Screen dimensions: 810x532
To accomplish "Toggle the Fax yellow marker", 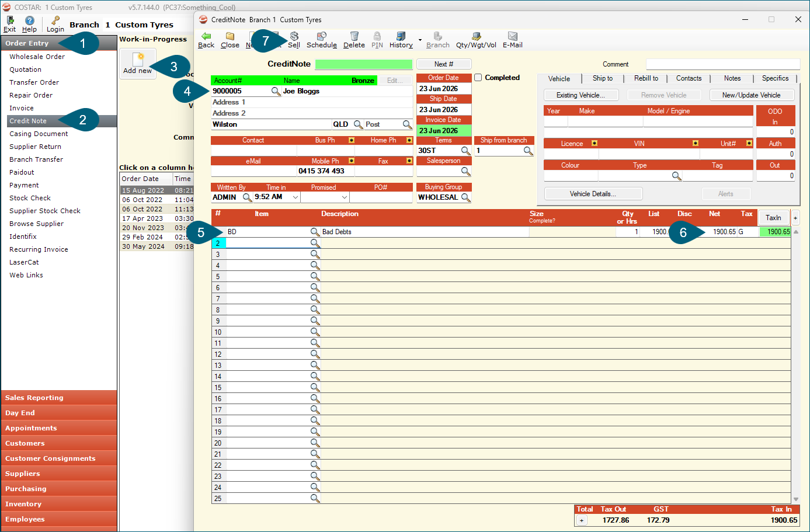I will point(409,161).
